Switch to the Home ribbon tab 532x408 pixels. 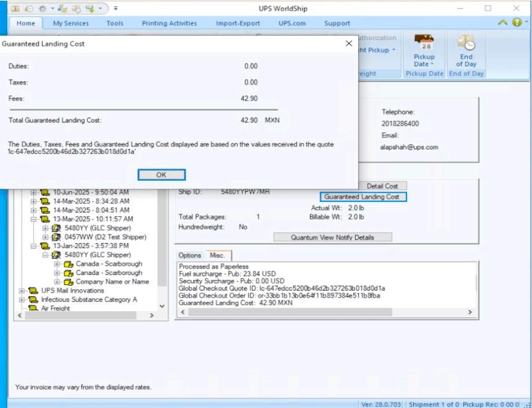(26, 23)
